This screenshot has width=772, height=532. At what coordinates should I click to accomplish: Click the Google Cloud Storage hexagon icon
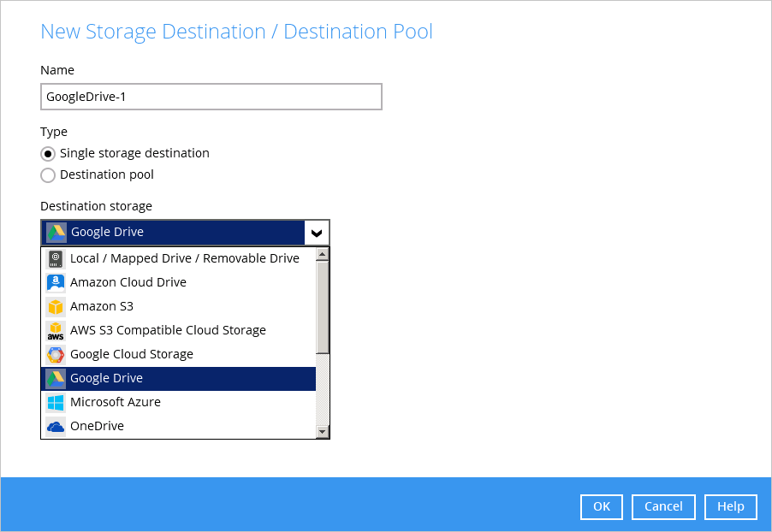pos(56,354)
